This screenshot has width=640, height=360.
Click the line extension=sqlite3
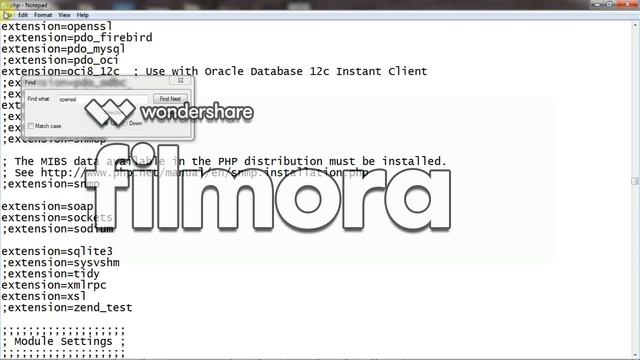coord(57,251)
